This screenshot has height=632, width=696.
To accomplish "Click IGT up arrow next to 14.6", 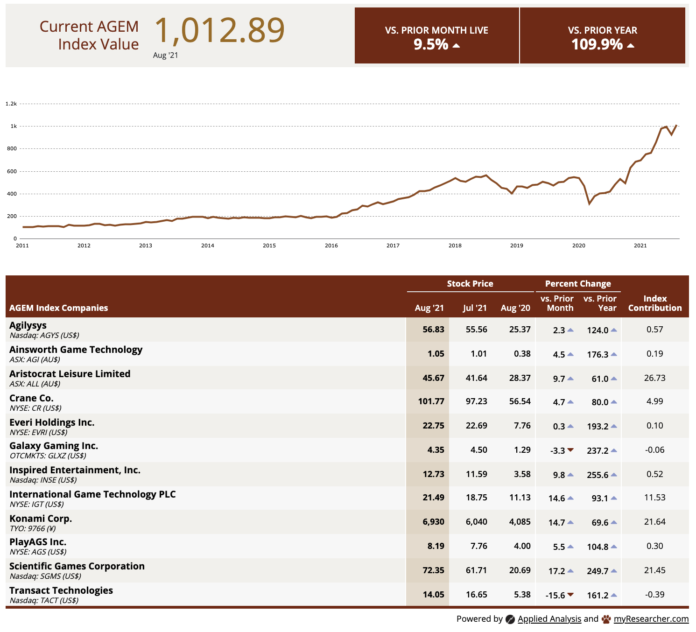I will coord(570,498).
